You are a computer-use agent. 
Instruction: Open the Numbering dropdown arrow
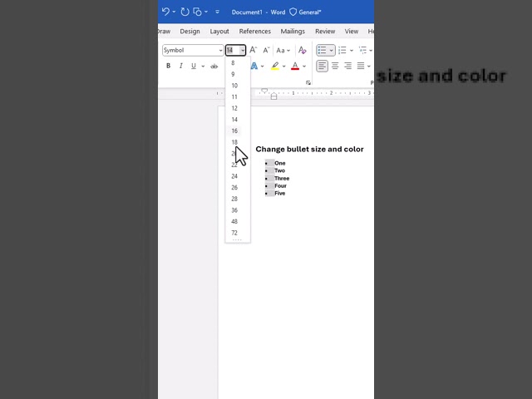click(x=352, y=50)
